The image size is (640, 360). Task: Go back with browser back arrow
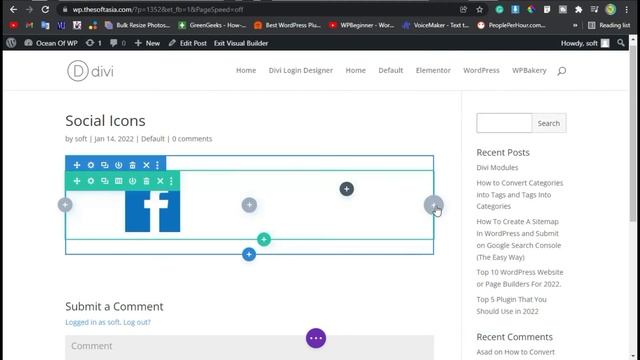click(x=13, y=9)
